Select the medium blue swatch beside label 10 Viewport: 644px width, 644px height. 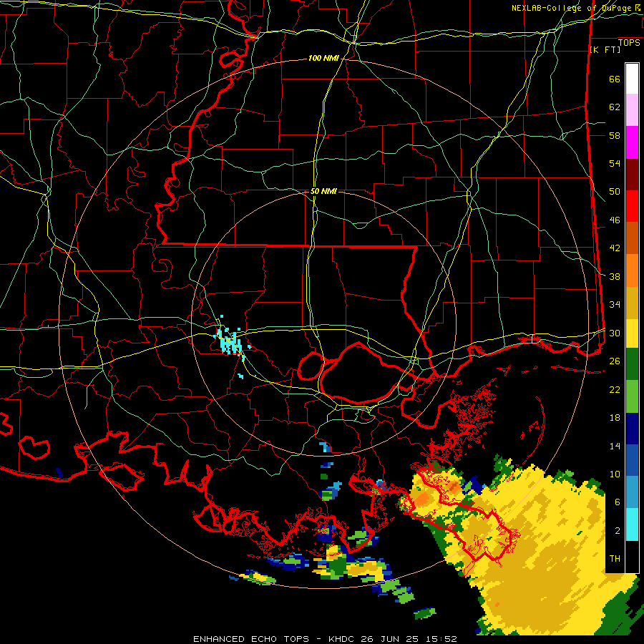(x=632, y=460)
